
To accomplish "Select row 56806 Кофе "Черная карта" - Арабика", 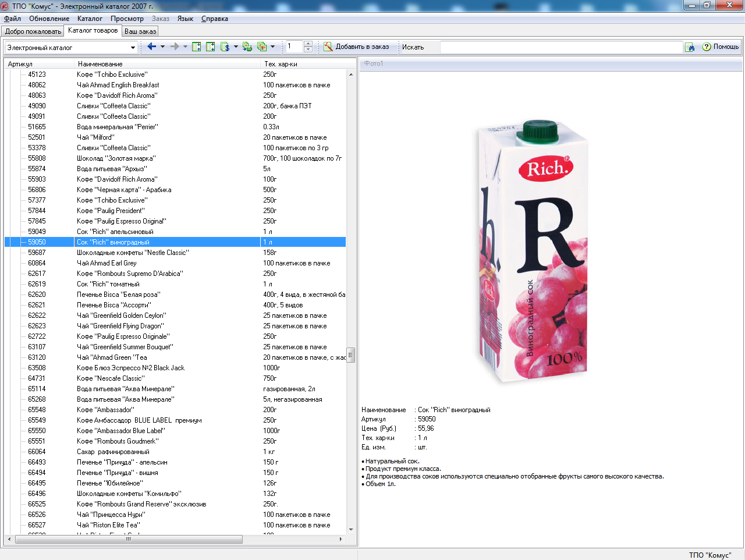I will (175, 190).
